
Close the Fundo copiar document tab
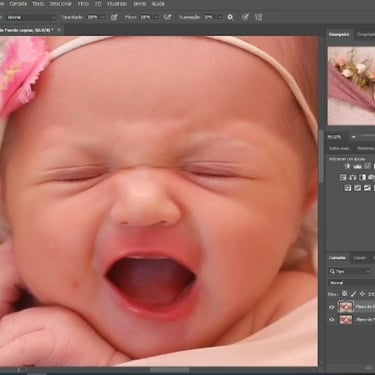pyautogui.click(x=59, y=30)
